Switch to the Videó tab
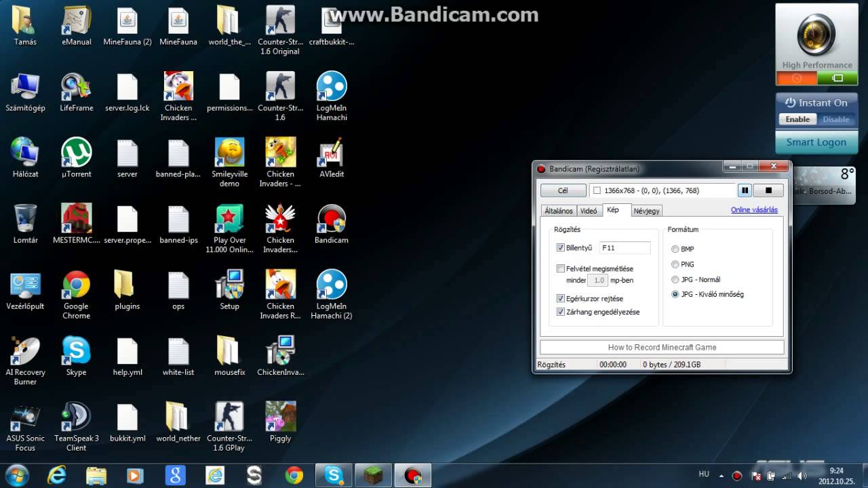The width and height of the screenshot is (868, 488). pos(589,211)
